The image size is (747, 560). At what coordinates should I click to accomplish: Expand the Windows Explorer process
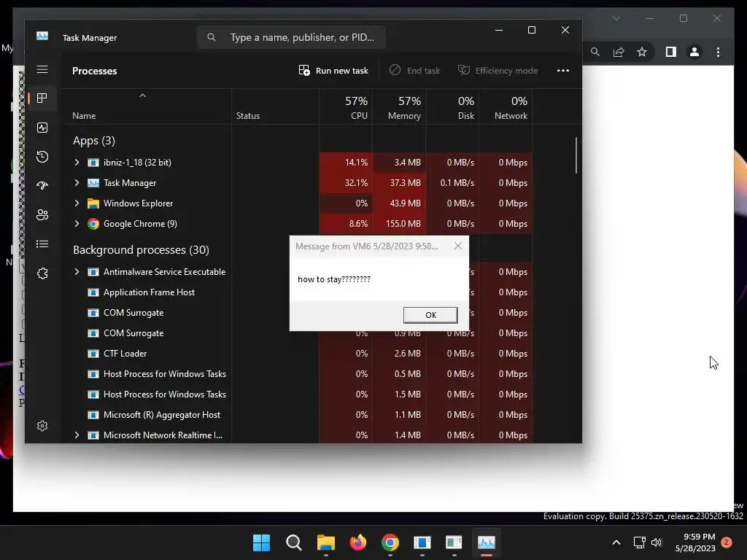[x=77, y=203]
